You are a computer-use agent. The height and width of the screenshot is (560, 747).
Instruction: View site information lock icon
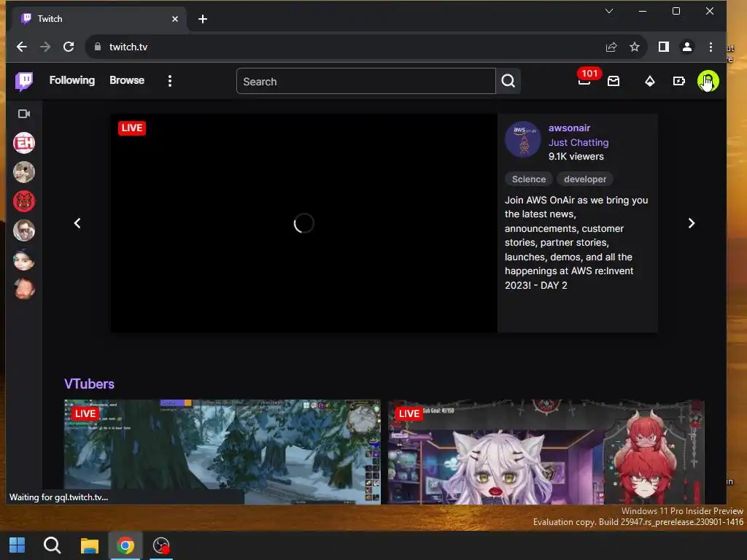point(98,47)
